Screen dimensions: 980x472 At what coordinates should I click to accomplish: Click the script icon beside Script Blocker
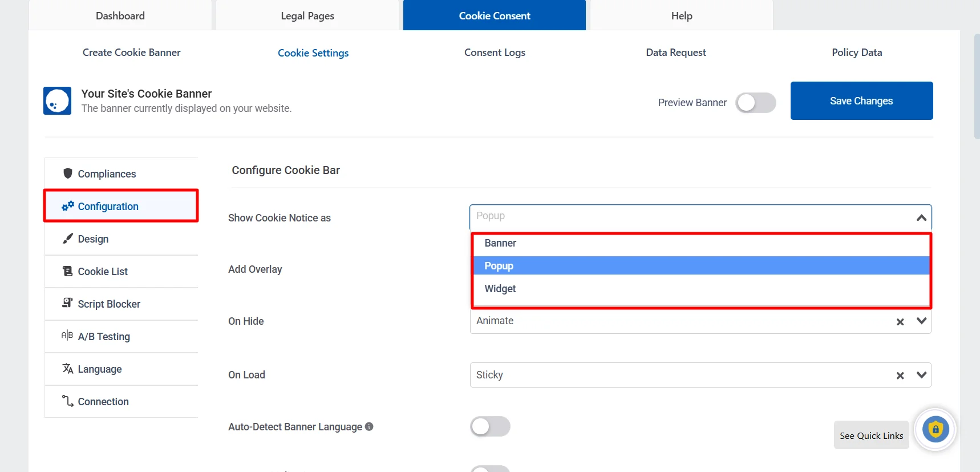coord(68,303)
